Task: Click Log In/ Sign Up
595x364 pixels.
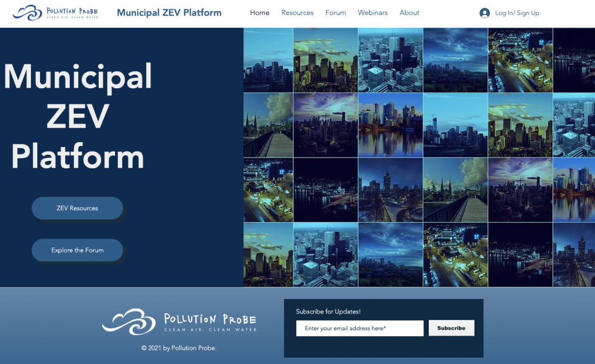Action: click(x=517, y=13)
